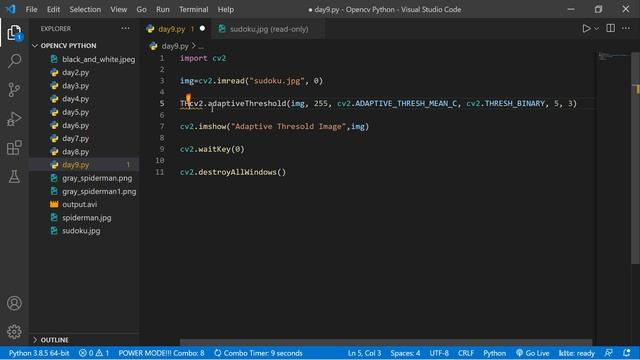640x360 pixels.
Task: Select Python 3.8.5 64-bit interpreter
Action: coord(39,353)
